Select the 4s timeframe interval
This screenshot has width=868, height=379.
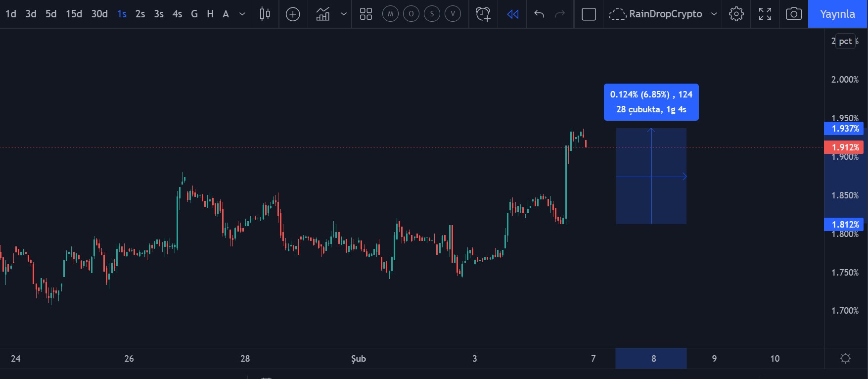coord(177,14)
